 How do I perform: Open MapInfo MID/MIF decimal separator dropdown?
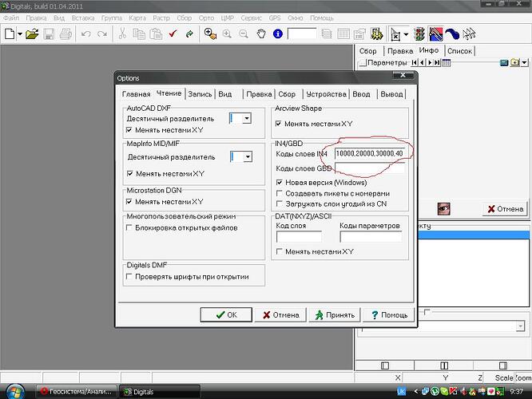(x=248, y=156)
